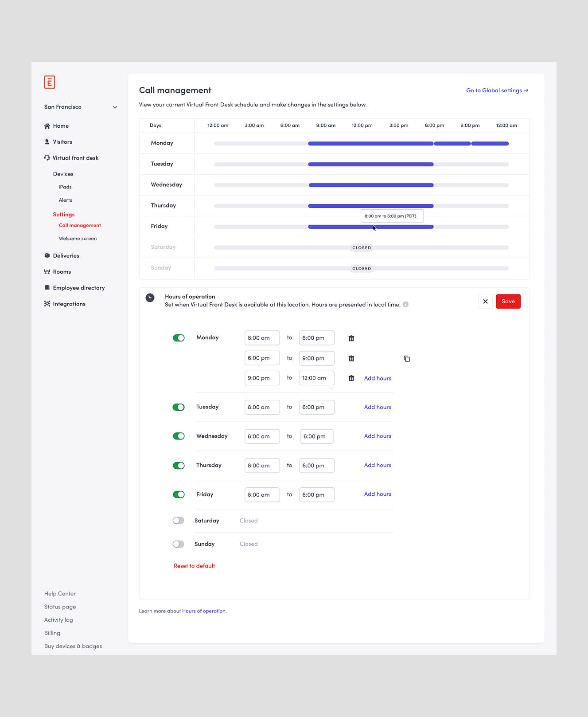Disable the Monday hours toggle
588x717 pixels.
click(x=179, y=338)
